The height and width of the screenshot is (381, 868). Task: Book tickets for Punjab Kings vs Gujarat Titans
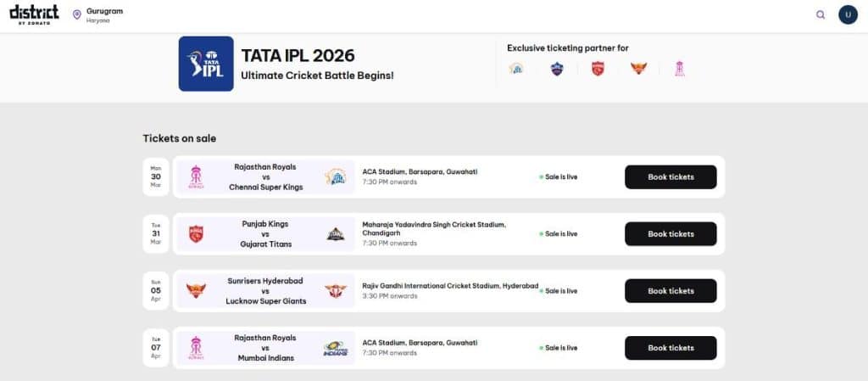[x=670, y=234]
